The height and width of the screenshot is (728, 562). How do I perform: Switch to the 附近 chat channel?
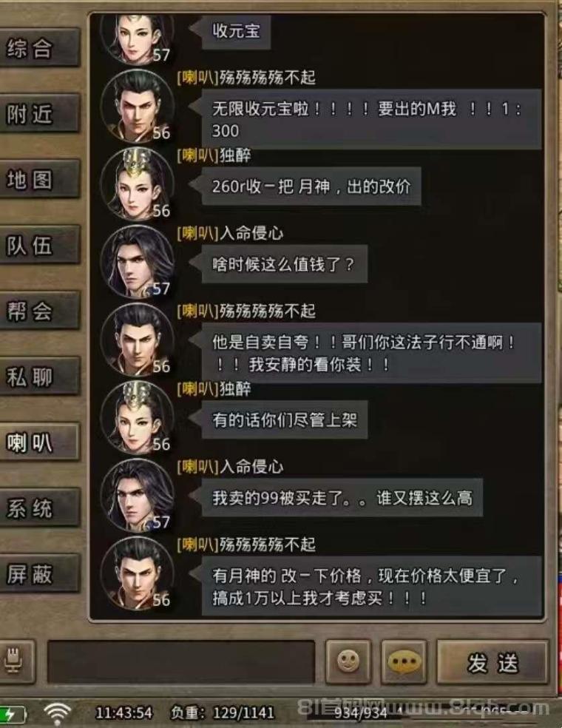[x=39, y=114]
